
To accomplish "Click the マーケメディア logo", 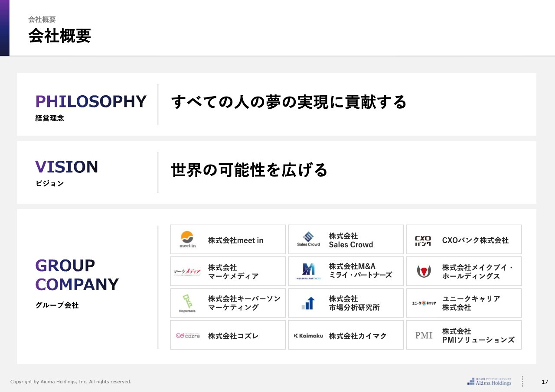I will point(187,272).
